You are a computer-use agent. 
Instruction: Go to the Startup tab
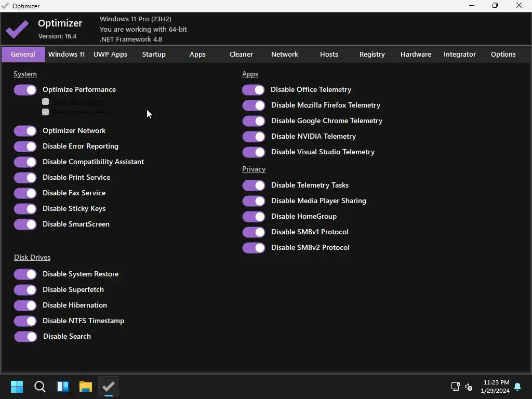click(x=154, y=54)
